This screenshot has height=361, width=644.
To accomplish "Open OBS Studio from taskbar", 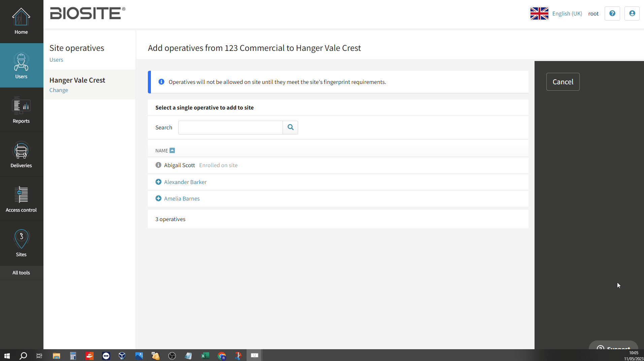I will point(172,356).
